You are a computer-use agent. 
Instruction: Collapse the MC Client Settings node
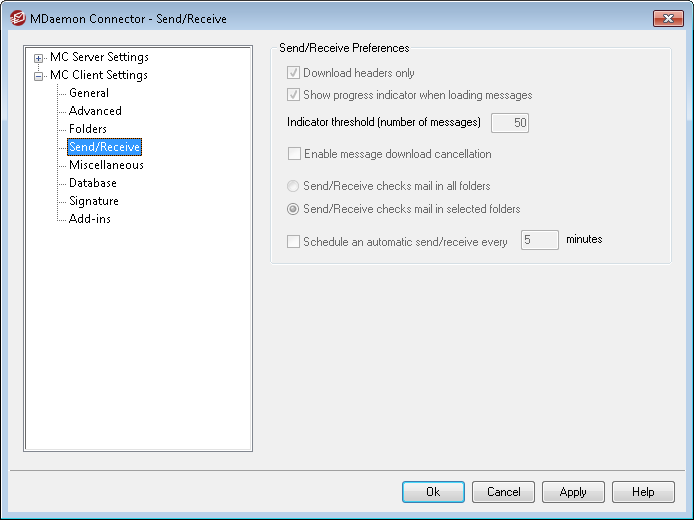click(x=39, y=76)
